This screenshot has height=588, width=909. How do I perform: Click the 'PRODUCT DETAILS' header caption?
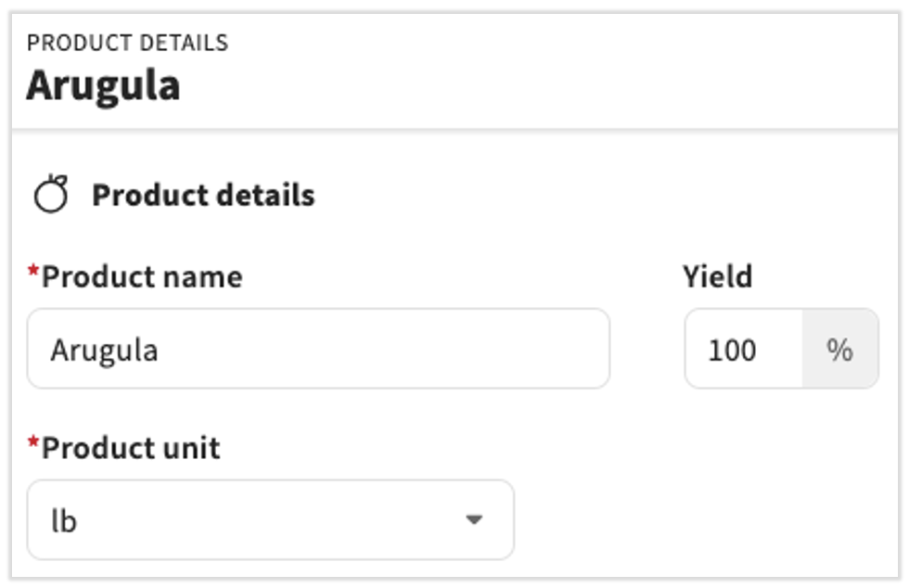tap(127, 43)
